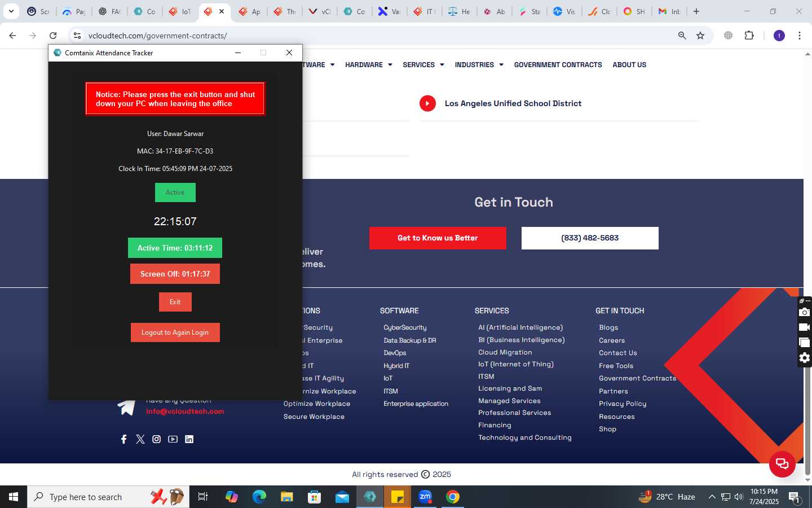The height and width of the screenshot is (508, 812).
Task: Open the notification center icon
Action: tap(795, 497)
